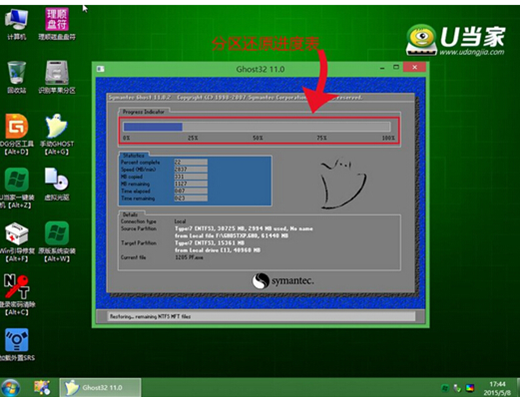Click the ghost mascot drawing
Image resolution: width=520 pixels, height=397 pixels.
point(343,183)
